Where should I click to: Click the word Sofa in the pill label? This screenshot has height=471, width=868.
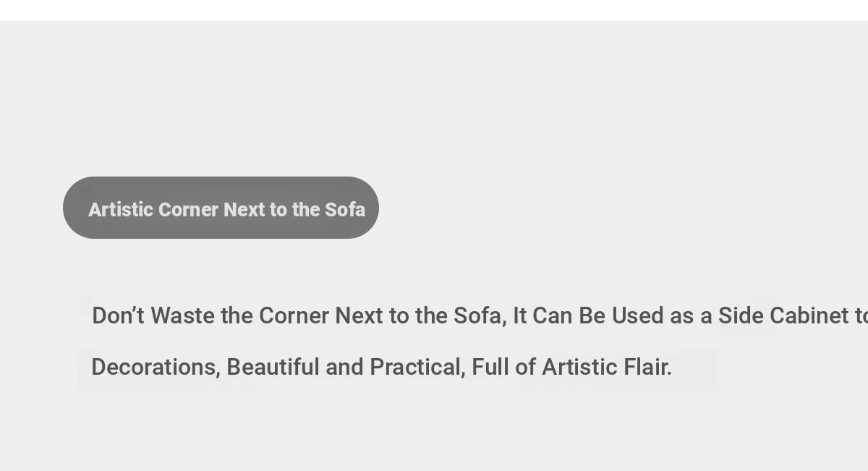345,210
